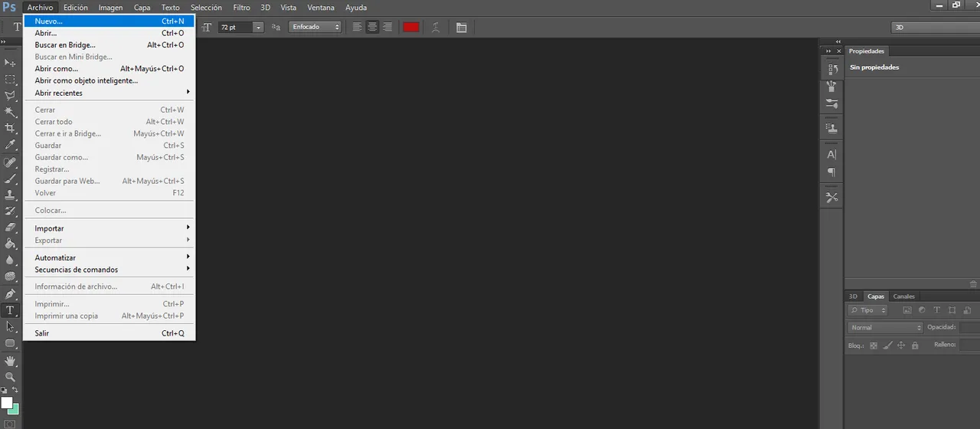Image resolution: width=980 pixels, height=429 pixels.
Task: Toggle shape layer filter in Capas
Action: [x=952, y=310]
